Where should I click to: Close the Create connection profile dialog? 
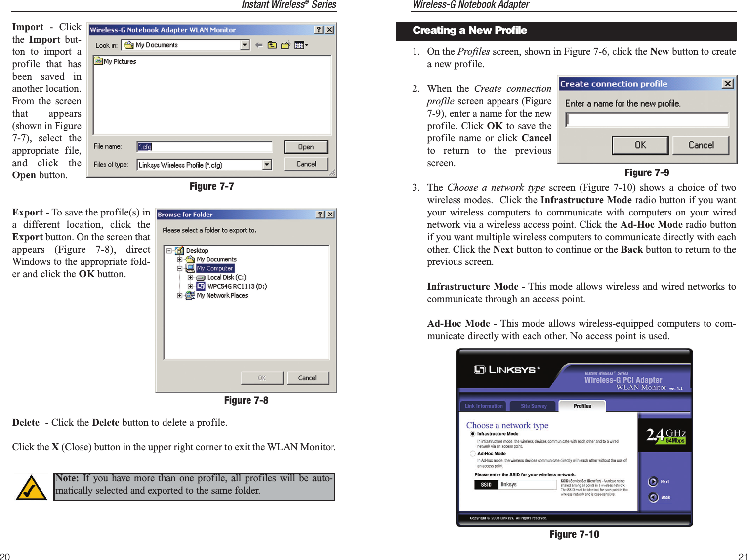[x=728, y=84]
